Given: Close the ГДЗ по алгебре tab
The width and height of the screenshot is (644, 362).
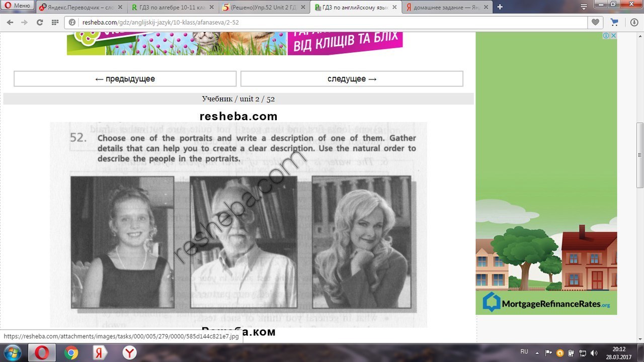Looking at the screenshot, I should click(211, 7).
